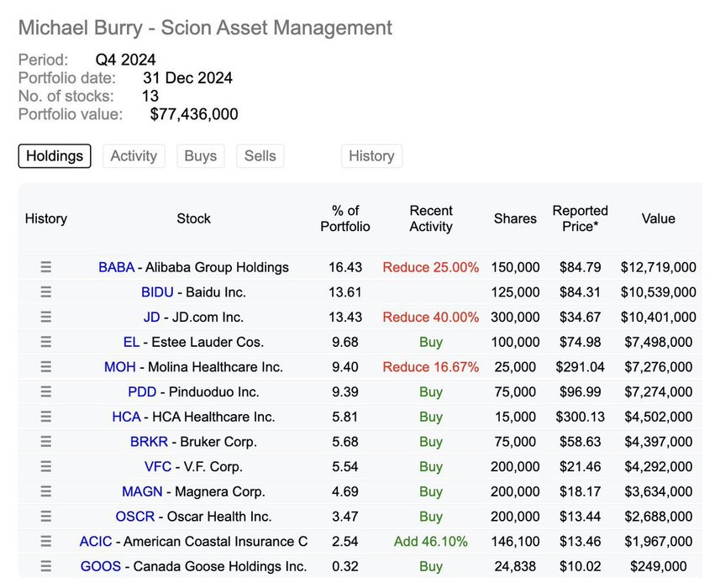Sort by % of Portfolio header

[345, 218]
